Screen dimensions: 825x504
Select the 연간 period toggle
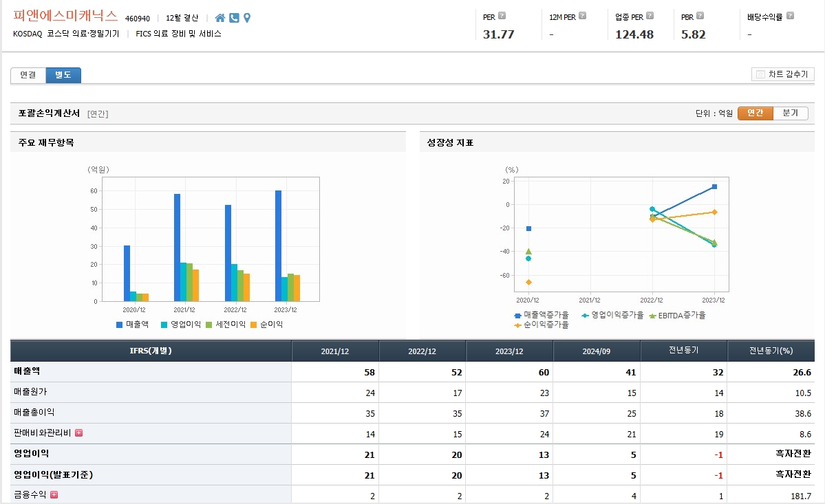click(x=755, y=113)
